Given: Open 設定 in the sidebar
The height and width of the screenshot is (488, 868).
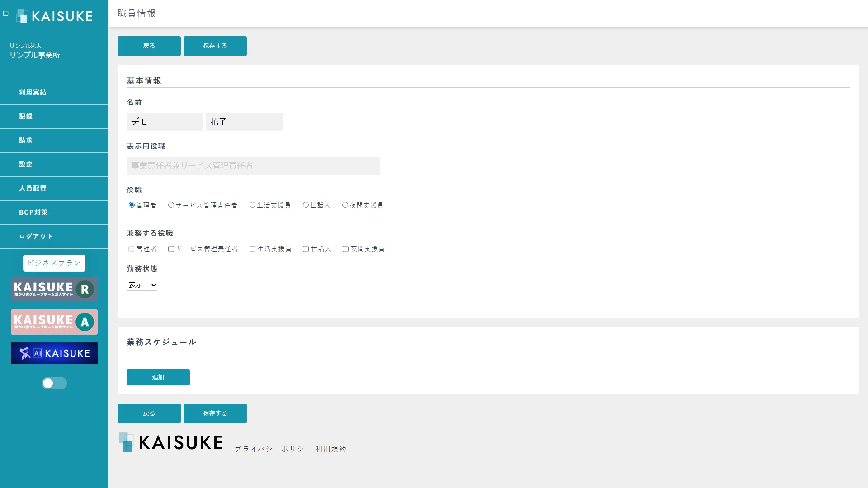Looking at the screenshot, I should pos(54,164).
